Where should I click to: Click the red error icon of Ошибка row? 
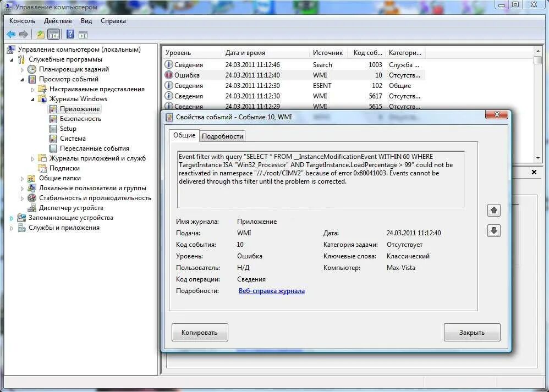[x=169, y=75]
